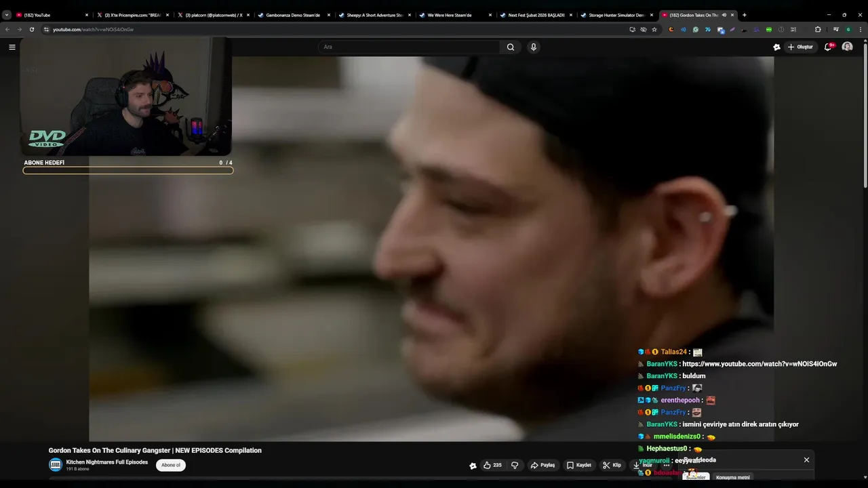
Task: Share video using Paylaş button
Action: point(542,465)
